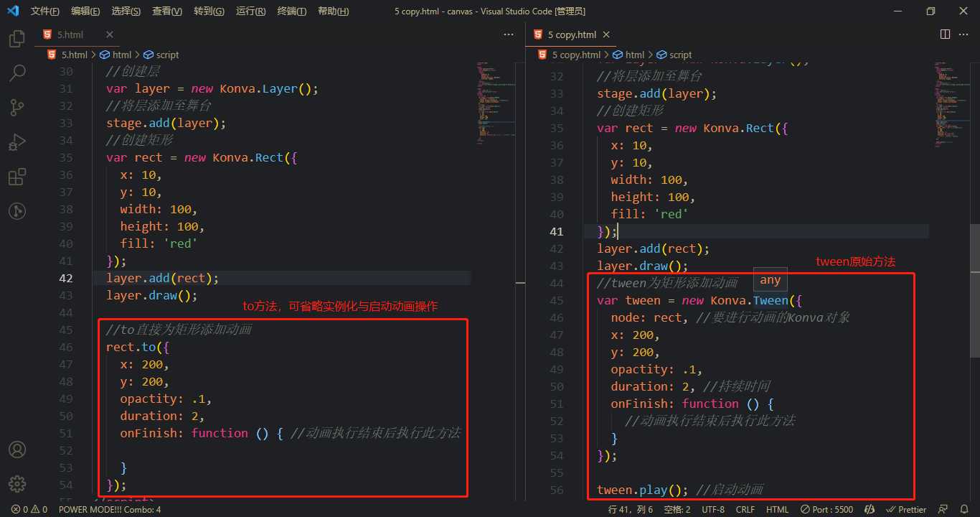This screenshot has height=517, width=980.
Task: Open the 选择(S) menu
Action: point(126,11)
